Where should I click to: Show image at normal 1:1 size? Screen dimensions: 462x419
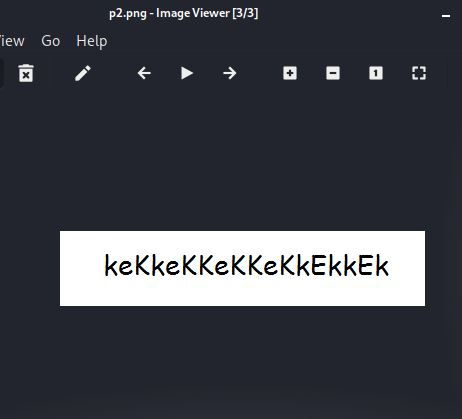[x=376, y=73]
